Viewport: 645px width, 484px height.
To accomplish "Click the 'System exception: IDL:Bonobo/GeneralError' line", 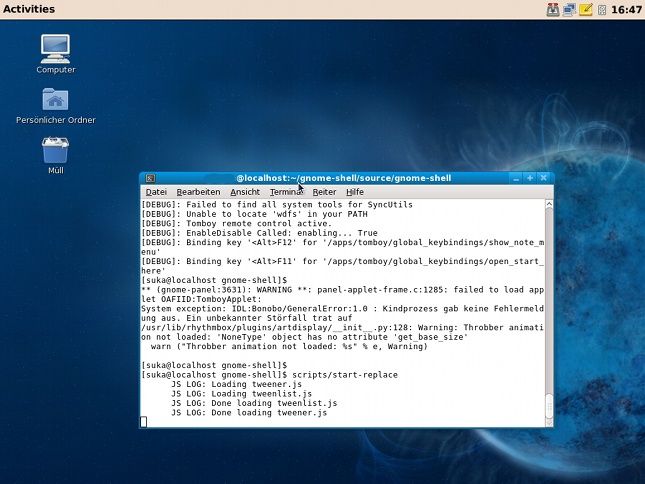I will (x=342, y=309).
